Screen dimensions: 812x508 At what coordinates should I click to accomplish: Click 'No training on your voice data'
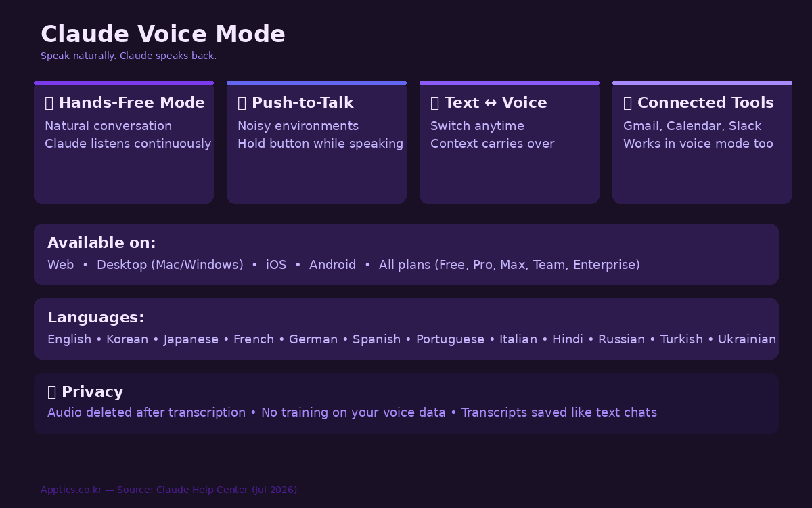(x=353, y=412)
